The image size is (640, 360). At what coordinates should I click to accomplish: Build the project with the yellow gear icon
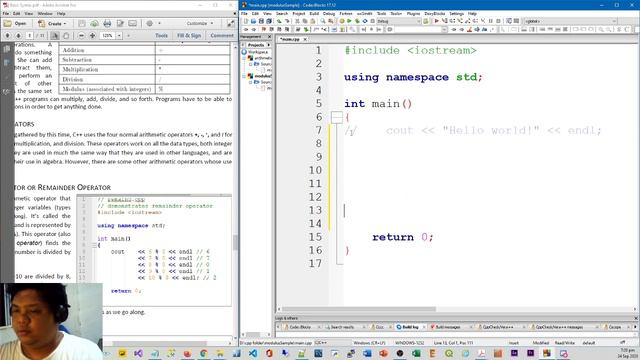(342, 21)
